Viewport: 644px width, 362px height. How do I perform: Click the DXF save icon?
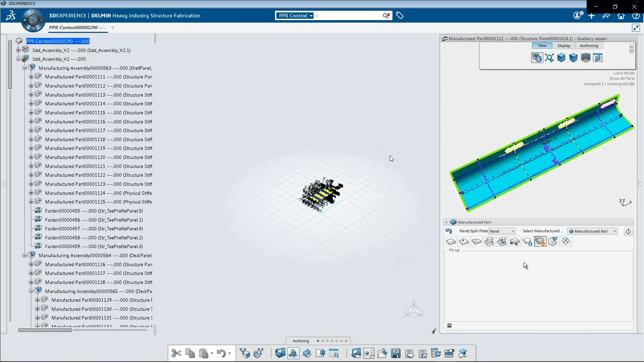(396, 353)
